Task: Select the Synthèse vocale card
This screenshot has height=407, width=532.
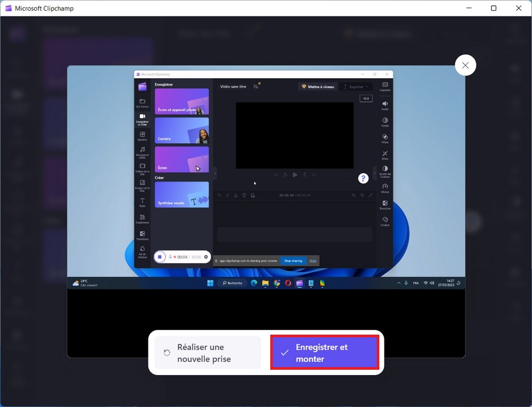Action: point(181,194)
